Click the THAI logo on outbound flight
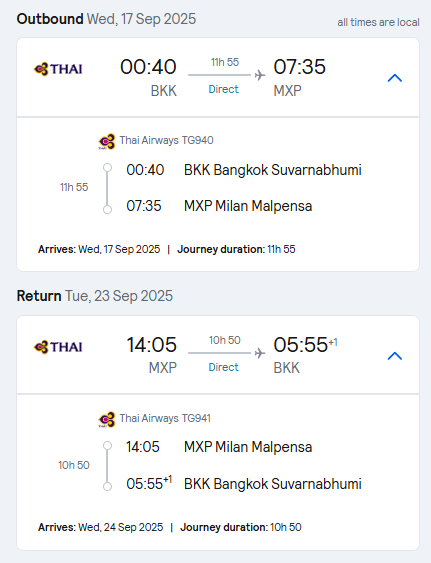Image resolution: width=431 pixels, height=563 pixels. (x=58, y=69)
